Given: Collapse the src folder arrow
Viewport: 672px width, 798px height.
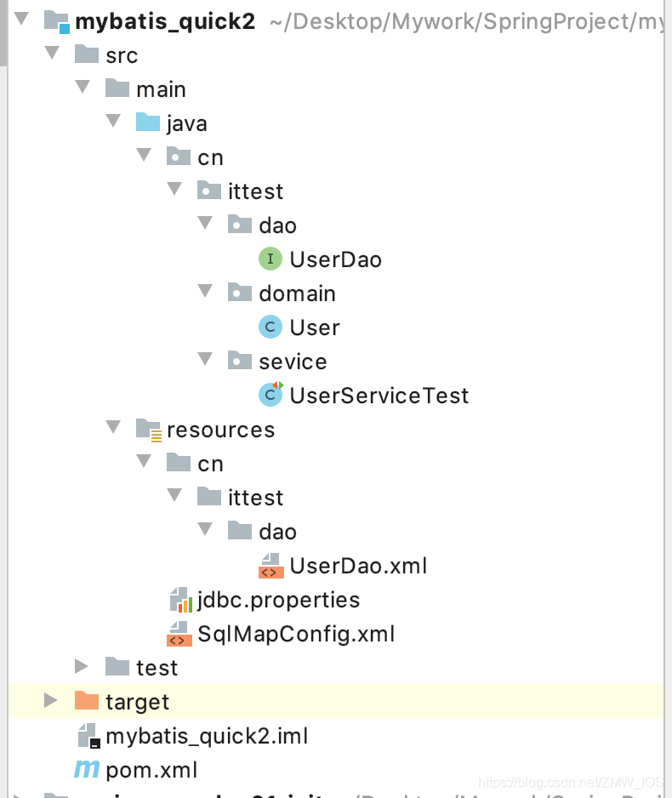Looking at the screenshot, I should [53, 53].
